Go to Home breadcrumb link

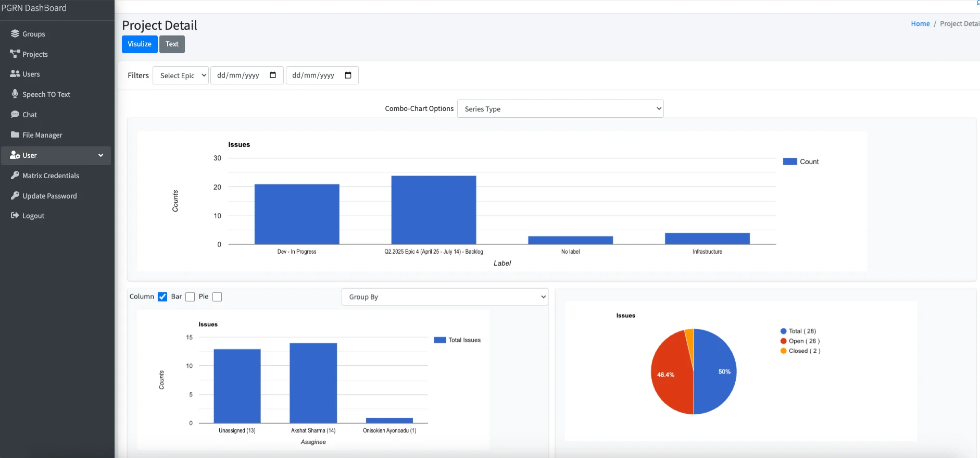(x=920, y=24)
